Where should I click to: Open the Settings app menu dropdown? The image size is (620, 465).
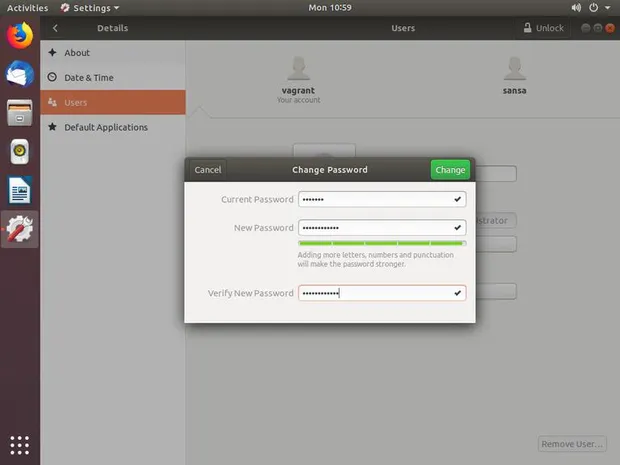coord(90,8)
